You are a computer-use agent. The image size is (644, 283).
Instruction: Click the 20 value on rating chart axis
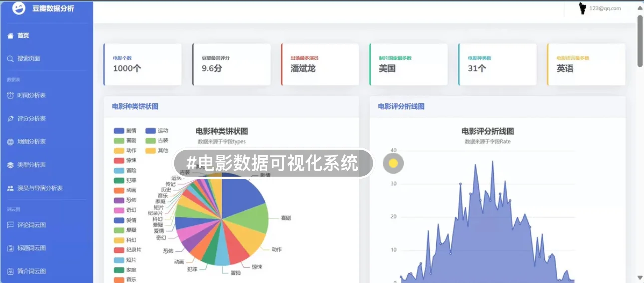(x=393, y=217)
